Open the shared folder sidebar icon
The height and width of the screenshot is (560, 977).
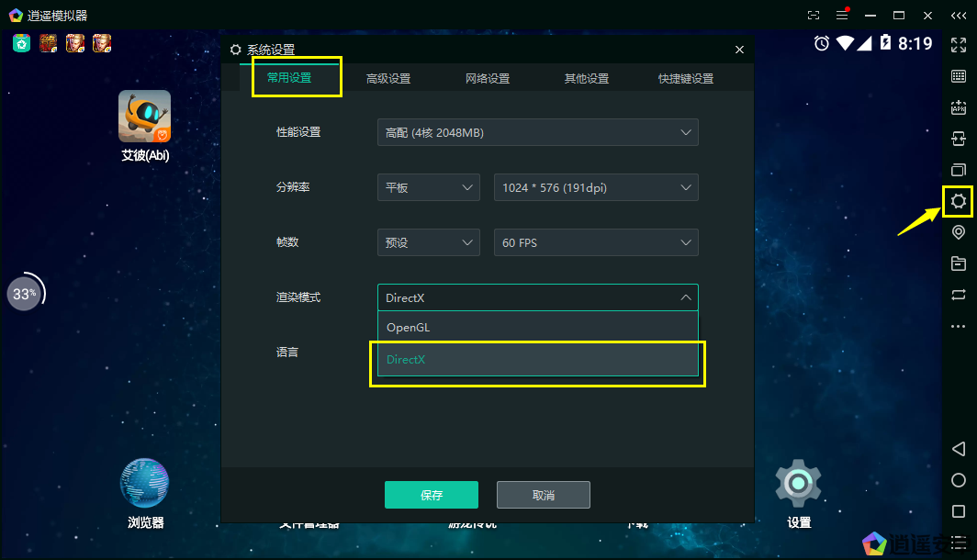959,263
